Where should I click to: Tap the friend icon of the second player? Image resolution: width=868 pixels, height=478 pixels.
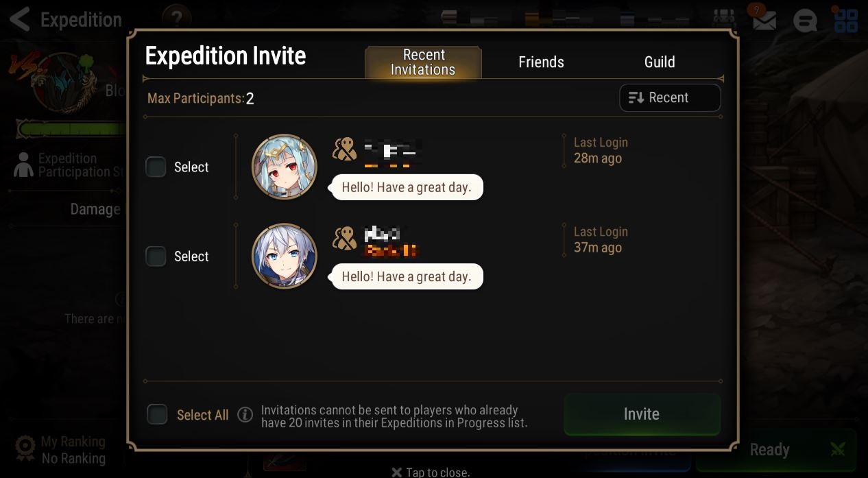[x=345, y=238]
